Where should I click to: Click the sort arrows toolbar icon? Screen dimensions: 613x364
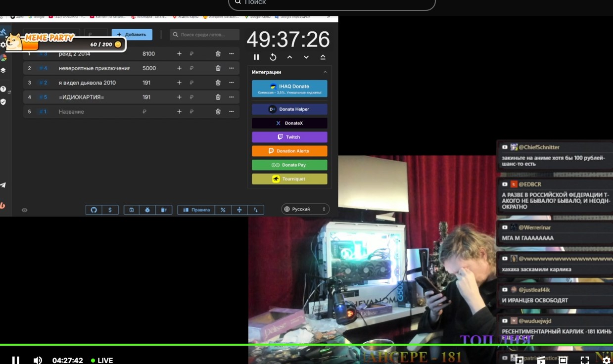point(256,210)
